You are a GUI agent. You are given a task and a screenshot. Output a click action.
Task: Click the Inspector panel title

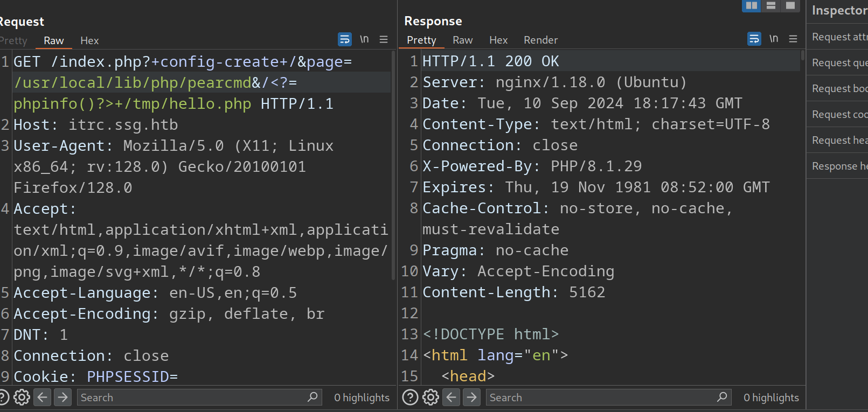pos(839,10)
